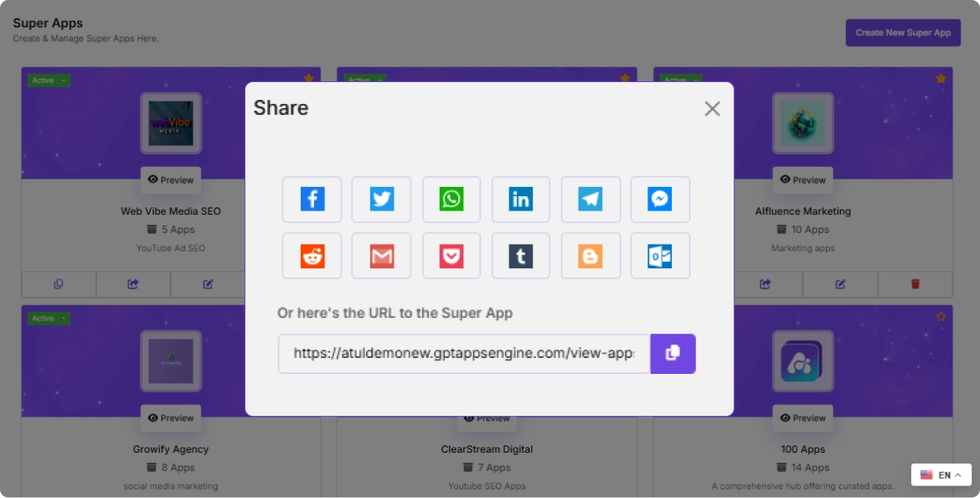Image resolution: width=980 pixels, height=498 pixels.
Task: Share to Blogger
Action: pos(591,256)
